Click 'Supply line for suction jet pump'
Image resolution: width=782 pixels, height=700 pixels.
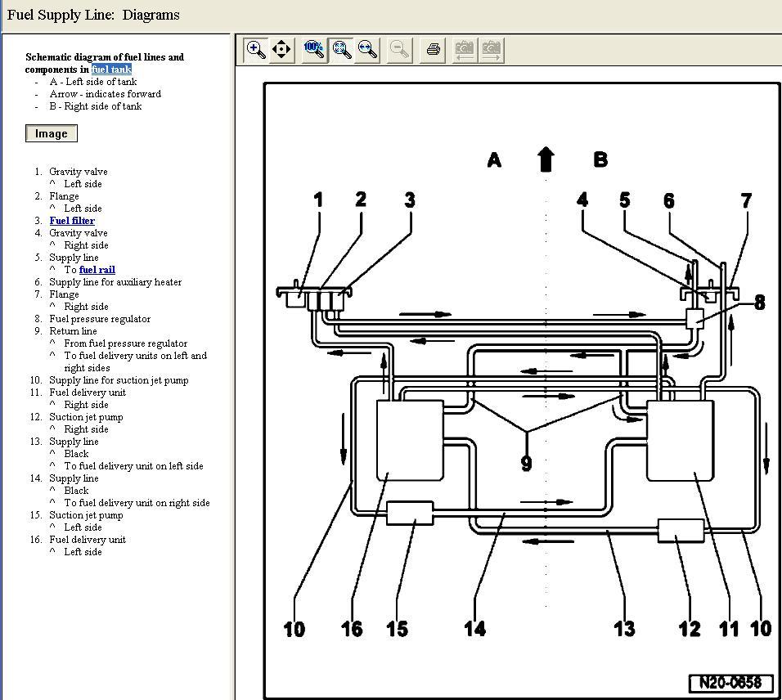coord(119,380)
